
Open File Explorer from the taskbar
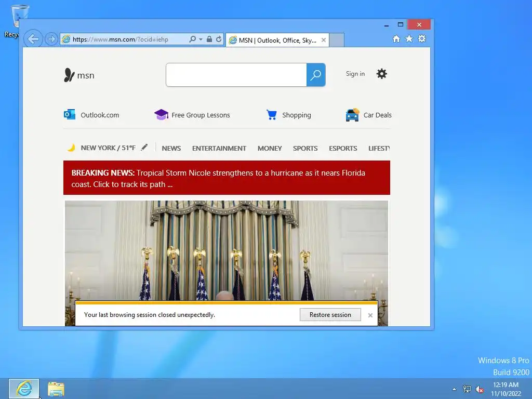pos(56,389)
